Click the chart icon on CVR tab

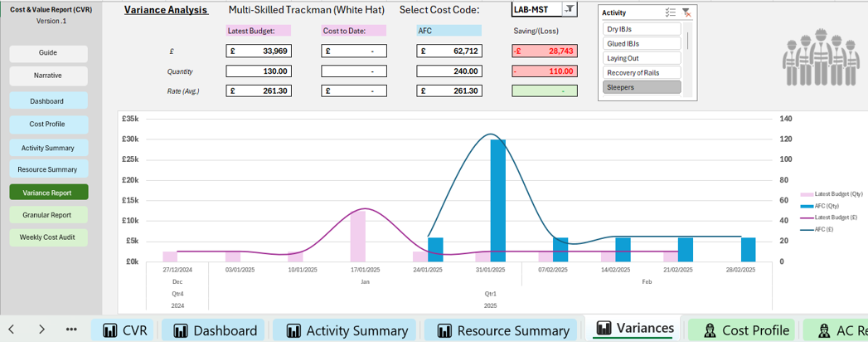click(111, 331)
